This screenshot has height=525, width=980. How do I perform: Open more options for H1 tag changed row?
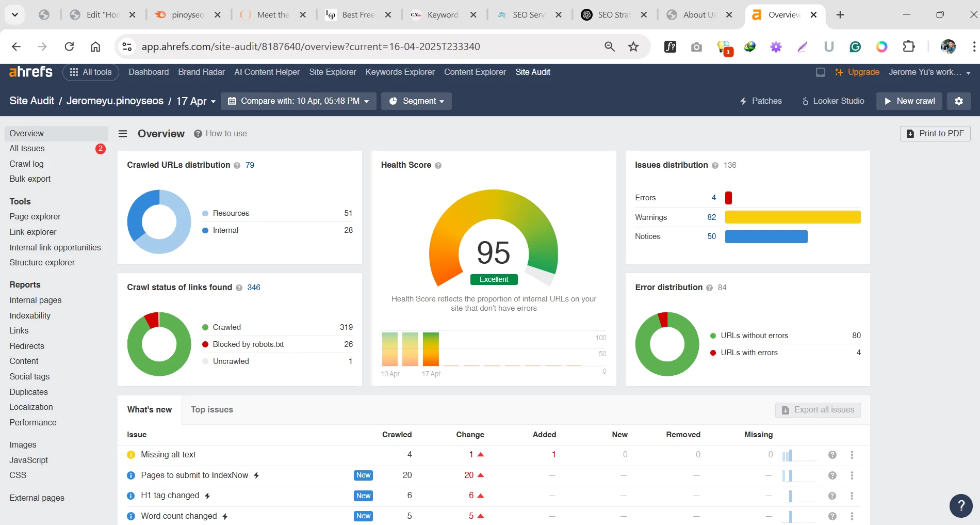pos(852,496)
